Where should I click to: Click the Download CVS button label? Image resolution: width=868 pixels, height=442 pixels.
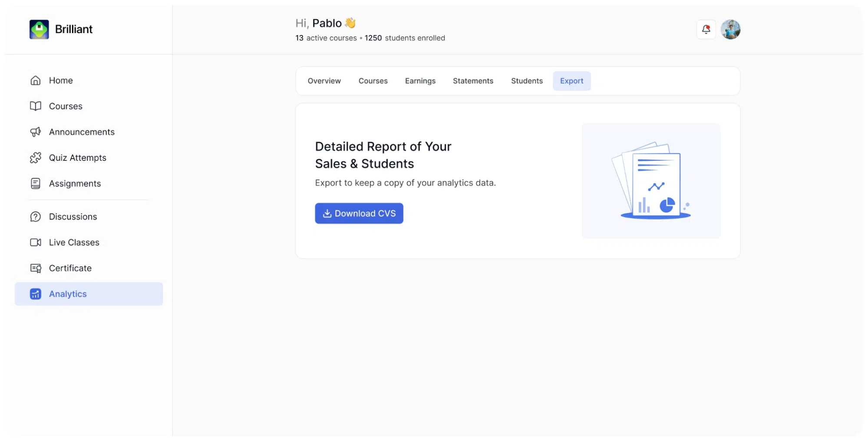point(365,213)
